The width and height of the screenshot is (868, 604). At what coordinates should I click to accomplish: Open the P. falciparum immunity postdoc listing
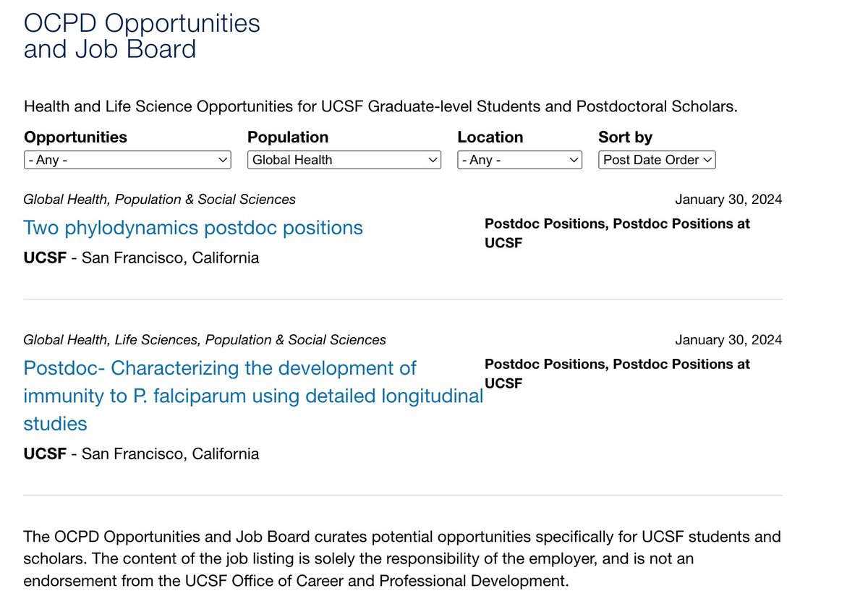(252, 396)
